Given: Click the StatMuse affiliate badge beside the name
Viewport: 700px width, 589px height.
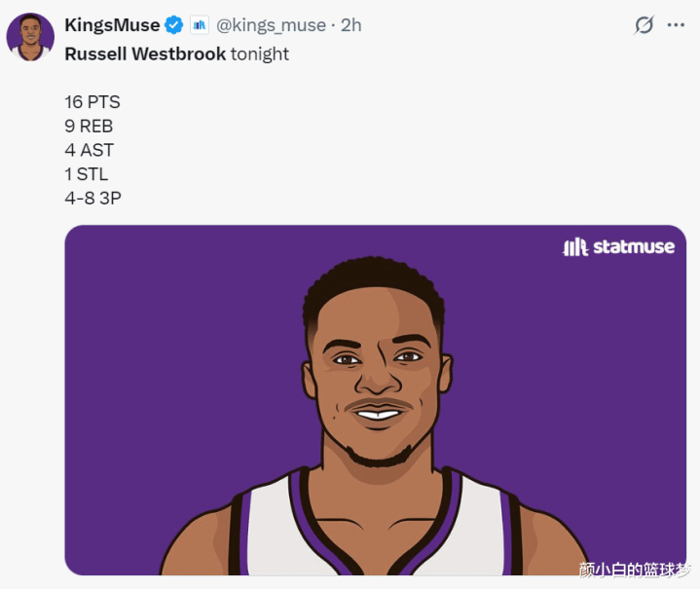Looking at the screenshot, I should pyautogui.click(x=199, y=25).
